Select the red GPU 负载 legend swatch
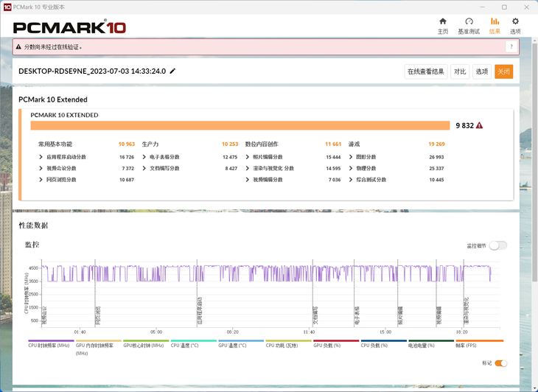This screenshot has width=538, height=392. coord(336,341)
